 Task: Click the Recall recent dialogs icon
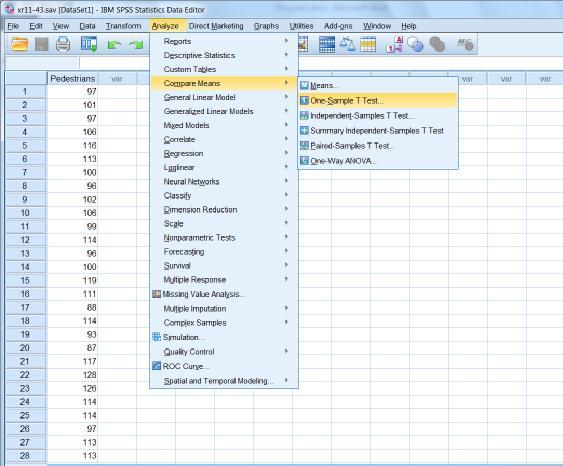click(89, 45)
